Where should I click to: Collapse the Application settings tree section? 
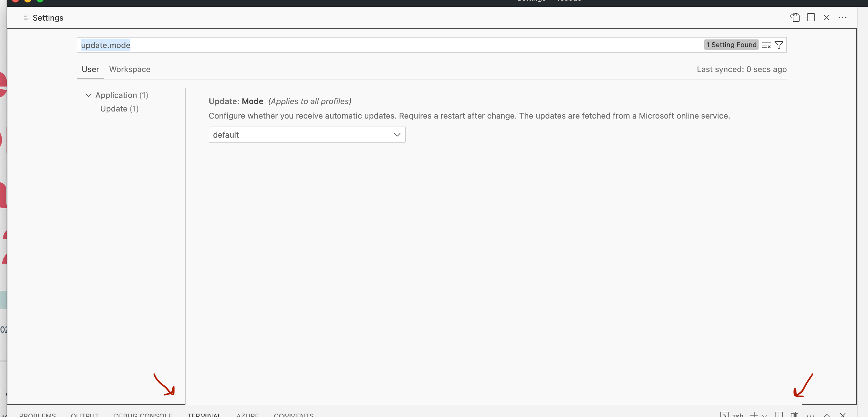click(88, 95)
